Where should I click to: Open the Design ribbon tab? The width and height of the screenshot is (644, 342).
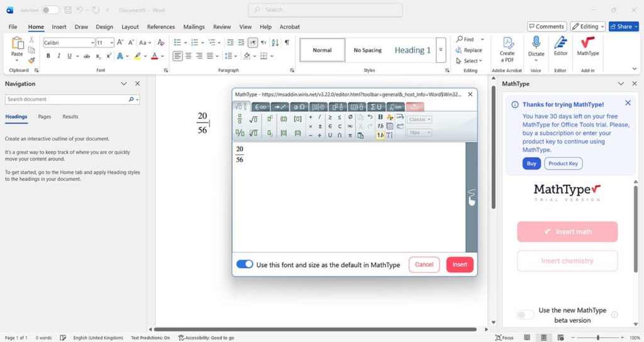coord(104,26)
